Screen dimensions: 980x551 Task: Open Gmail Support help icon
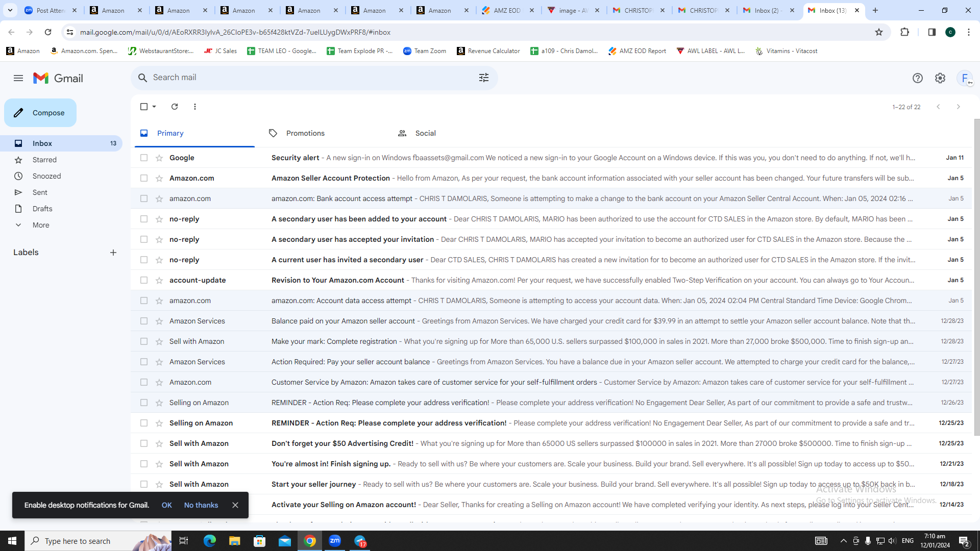917,78
